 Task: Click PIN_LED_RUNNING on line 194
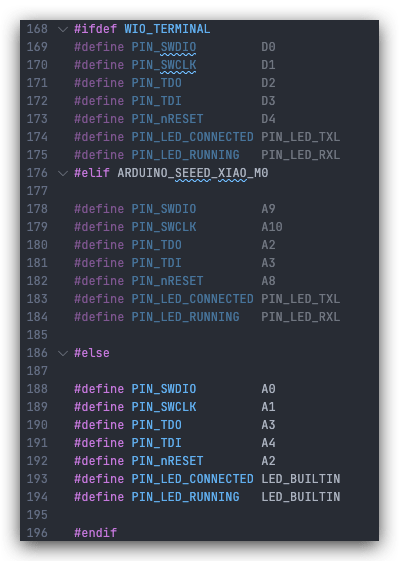click(185, 497)
